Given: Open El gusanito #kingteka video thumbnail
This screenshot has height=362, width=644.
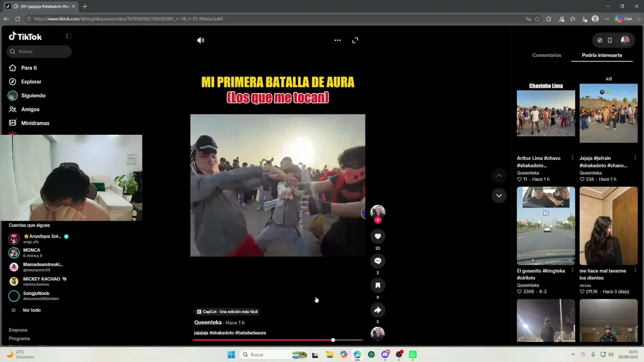Looking at the screenshot, I should 546,226.
